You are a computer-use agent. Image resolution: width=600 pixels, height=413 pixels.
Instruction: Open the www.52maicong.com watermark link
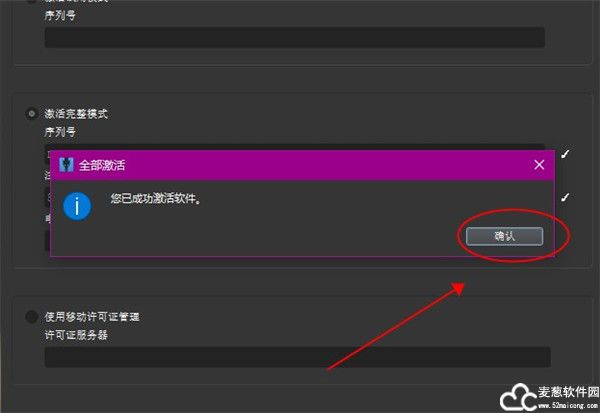coord(568,405)
